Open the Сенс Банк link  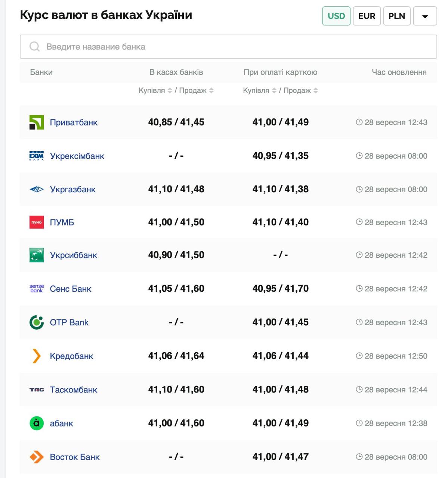click(x=71, y=289)
